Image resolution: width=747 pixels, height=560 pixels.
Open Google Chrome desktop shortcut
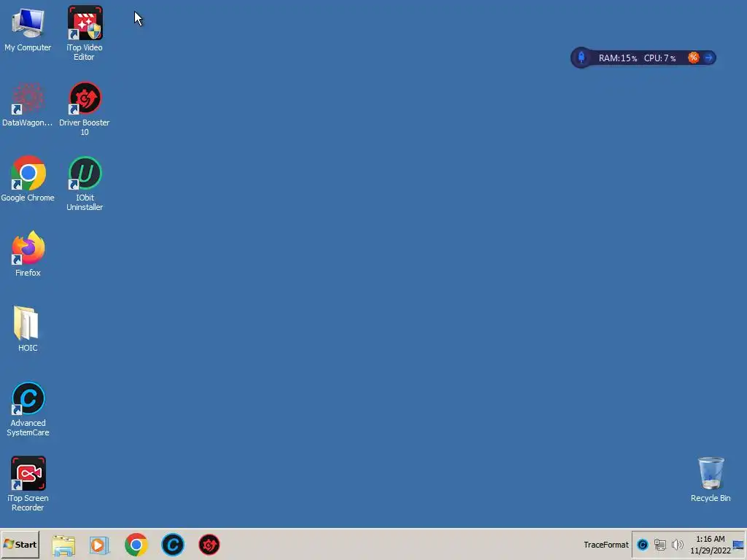28,179
